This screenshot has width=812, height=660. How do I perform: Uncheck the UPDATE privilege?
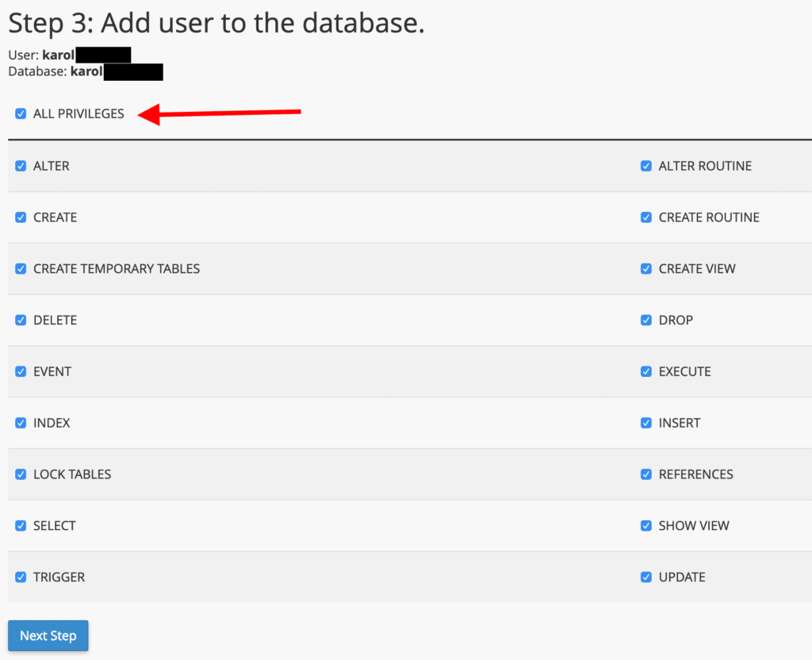click(646, 577)
